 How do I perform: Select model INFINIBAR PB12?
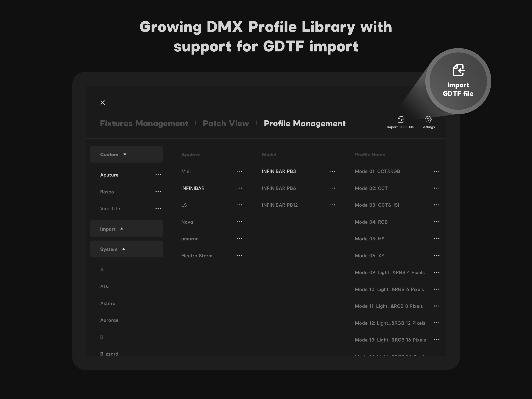[x=280, y=205]
